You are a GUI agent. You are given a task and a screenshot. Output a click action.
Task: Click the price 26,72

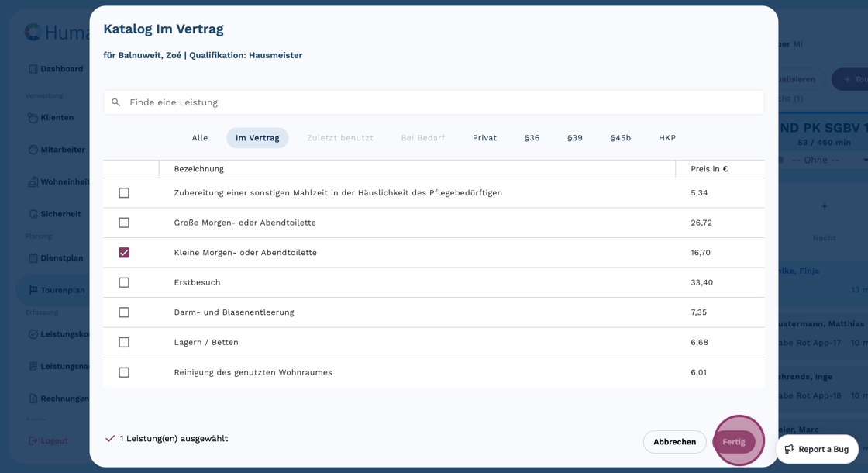click(701, 223)
